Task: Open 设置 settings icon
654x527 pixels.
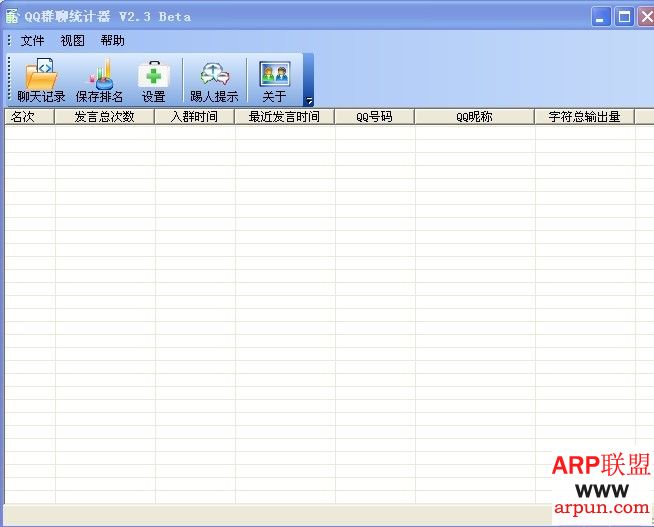Action: pos(153,74)
